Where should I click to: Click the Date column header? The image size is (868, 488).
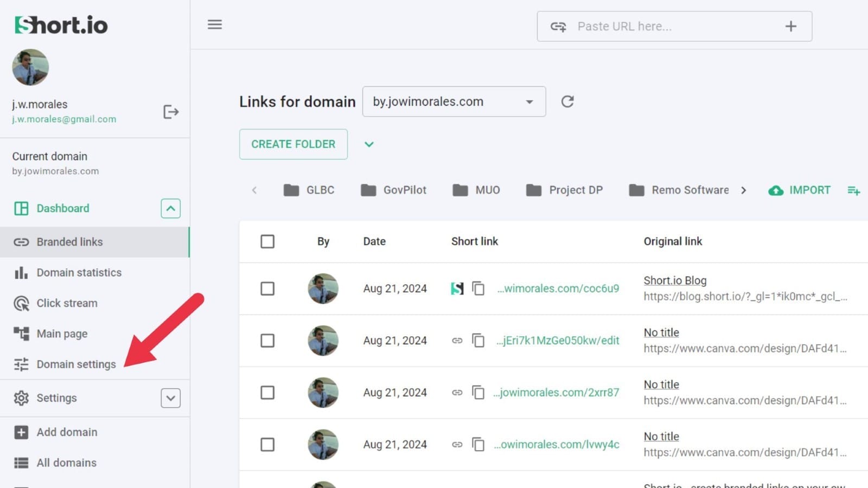click(x=374, y=241)
